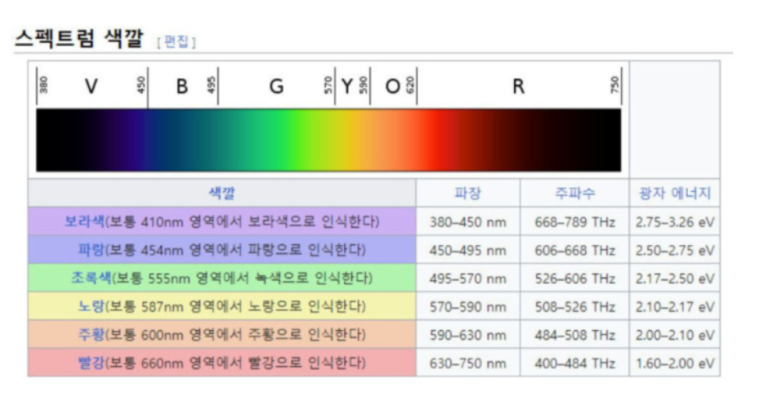Select the 570–590 nm wavelength cell
Screen dimensions: 773x405
click(x=468, y=306)
